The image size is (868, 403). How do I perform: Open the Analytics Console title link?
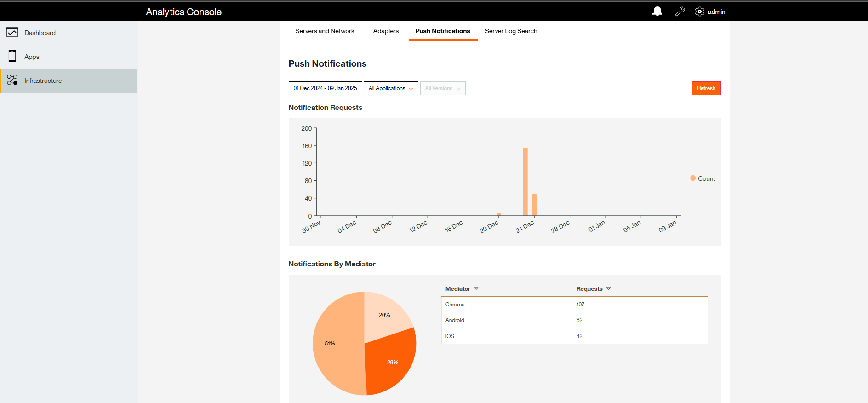click(183, 12)
